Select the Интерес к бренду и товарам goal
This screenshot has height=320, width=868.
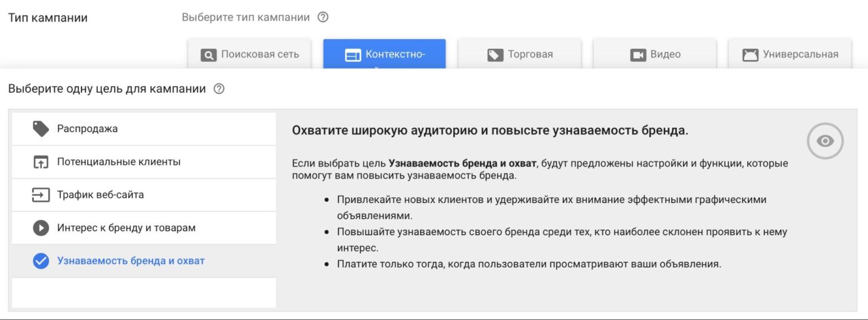(144, 228)
